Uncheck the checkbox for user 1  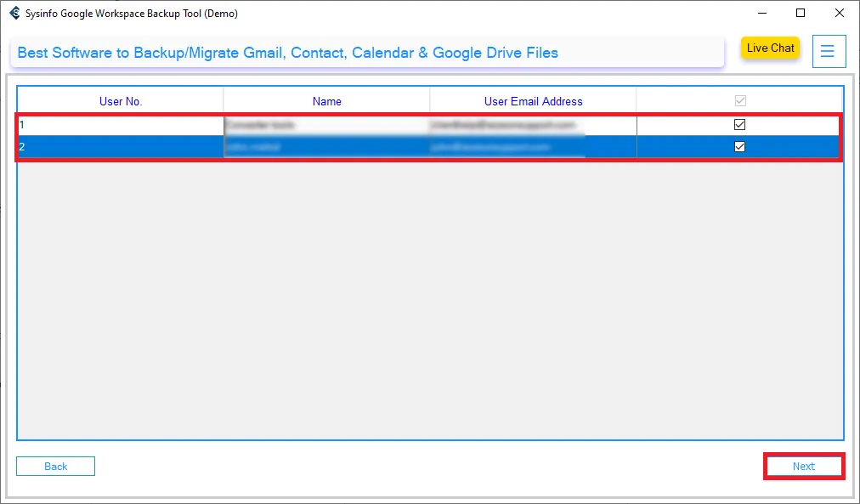click(x=739, y=124)
